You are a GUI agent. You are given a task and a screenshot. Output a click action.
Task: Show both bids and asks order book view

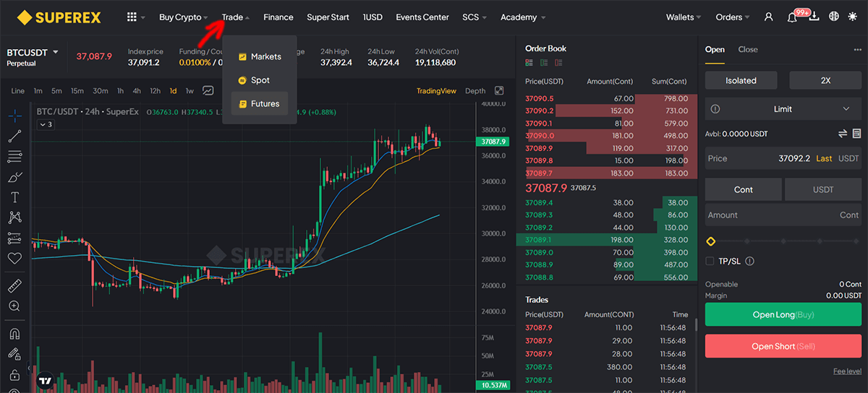(x=529, y=64)
